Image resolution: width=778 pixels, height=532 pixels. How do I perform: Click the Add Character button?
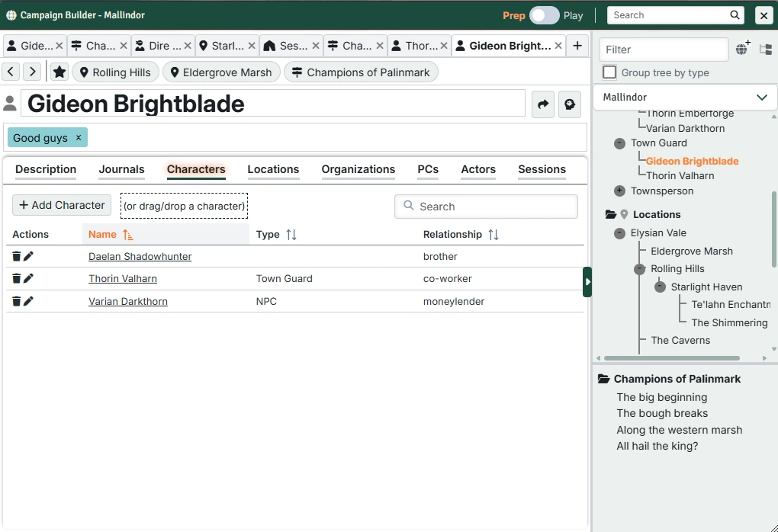(x=62, y=205)
